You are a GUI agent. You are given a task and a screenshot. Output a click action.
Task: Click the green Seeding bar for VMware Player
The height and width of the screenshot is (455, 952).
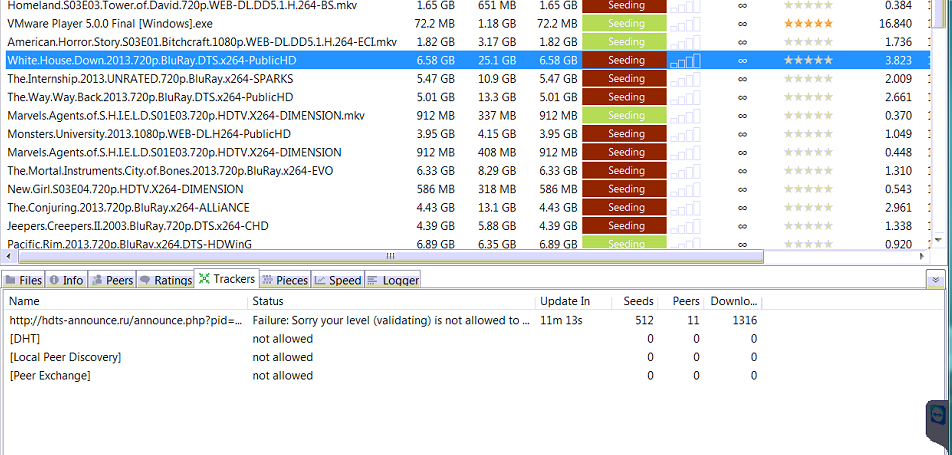click(x=624, y=24)
